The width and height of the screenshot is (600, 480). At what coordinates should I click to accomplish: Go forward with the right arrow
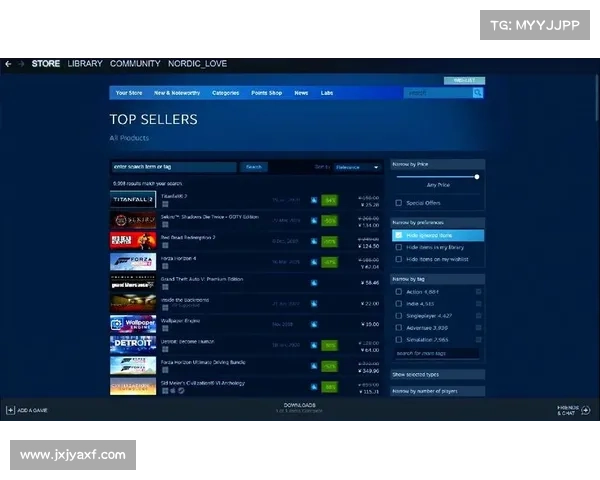pyautogui.click(x=21, y=64)
